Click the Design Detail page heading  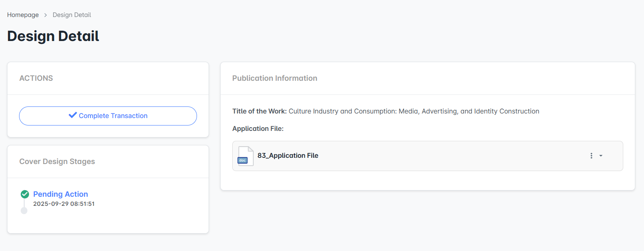[53, 36]
